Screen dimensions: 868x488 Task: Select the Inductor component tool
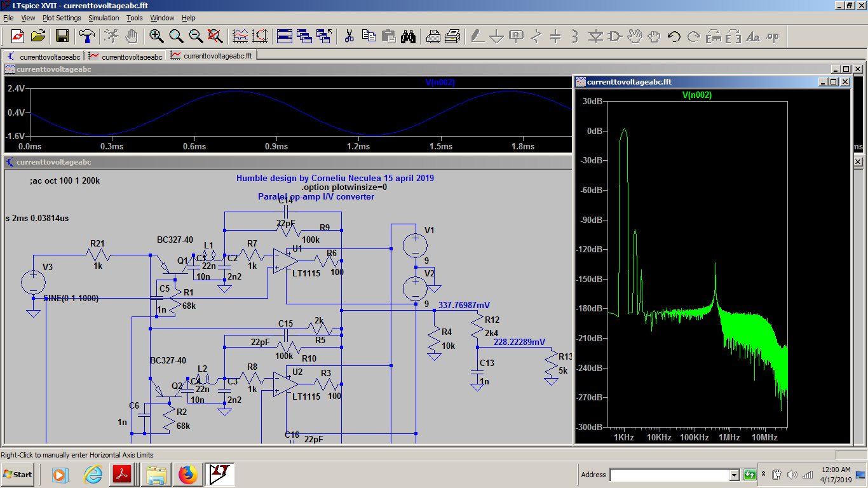tap(575, 36)
